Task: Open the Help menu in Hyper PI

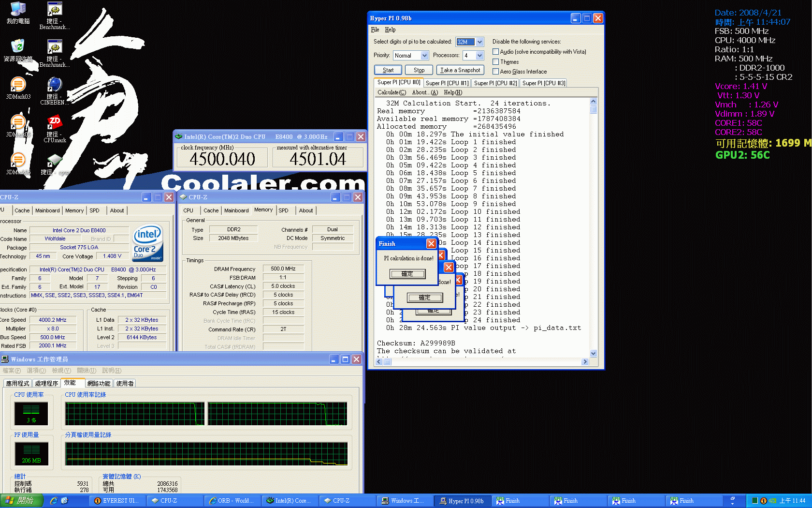Action: [x=390, y=30]
